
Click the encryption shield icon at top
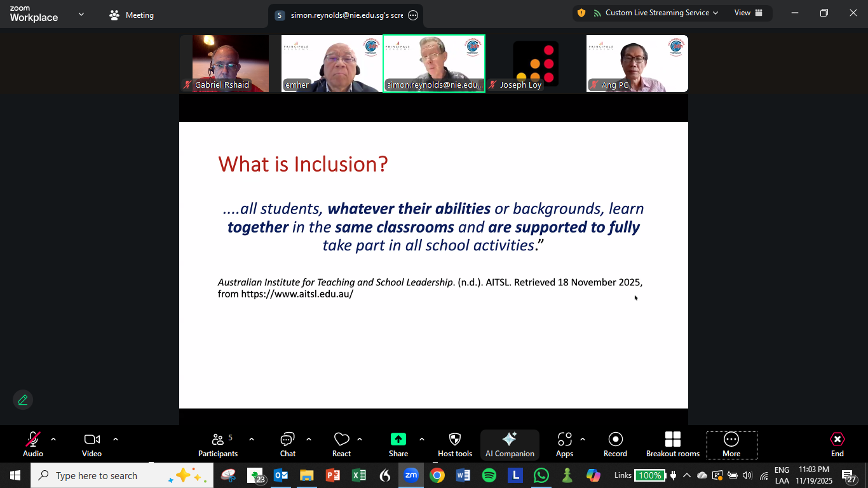click(581, 13)
